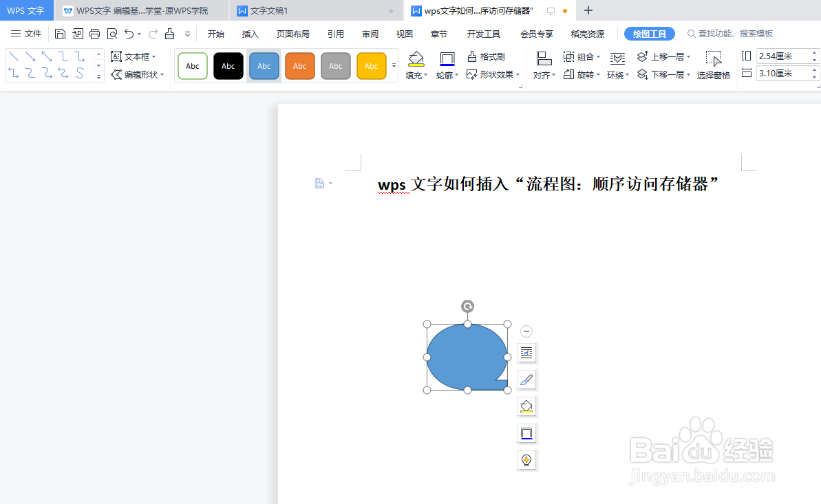Switch to the 插入 ribbon tab
The image size is (821, 504).
250,34
